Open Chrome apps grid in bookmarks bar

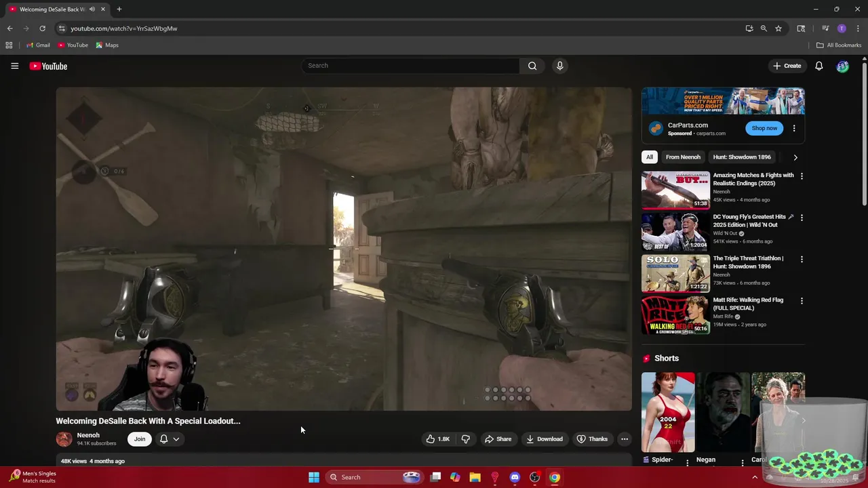point(9,45)
